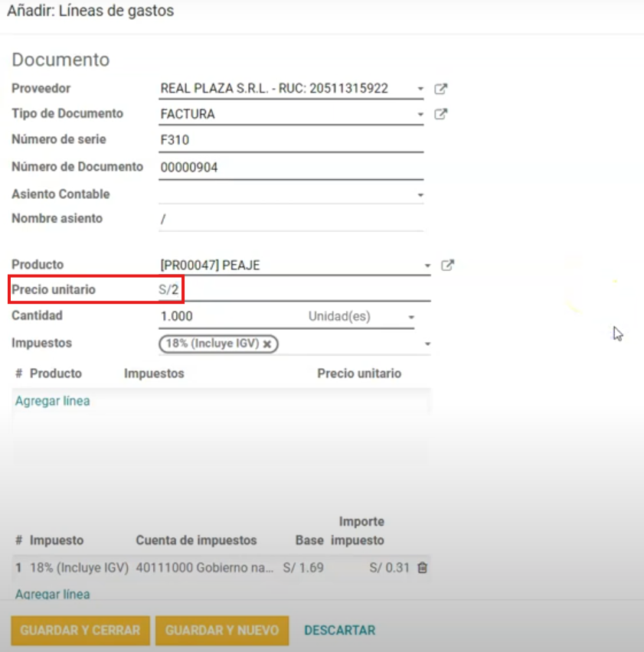
Task: Open the Proveedor dropdown list
Action: [420, 88]
